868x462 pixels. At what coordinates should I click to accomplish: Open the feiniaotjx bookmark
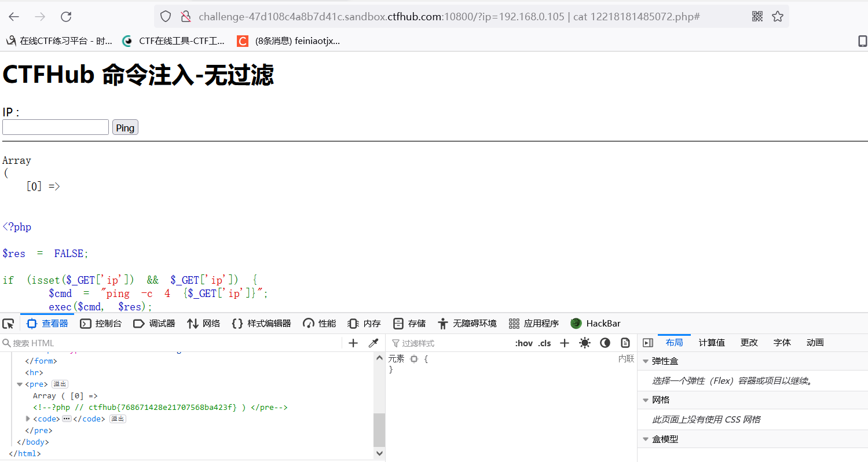pyautogui.click(x=289, y=41)
